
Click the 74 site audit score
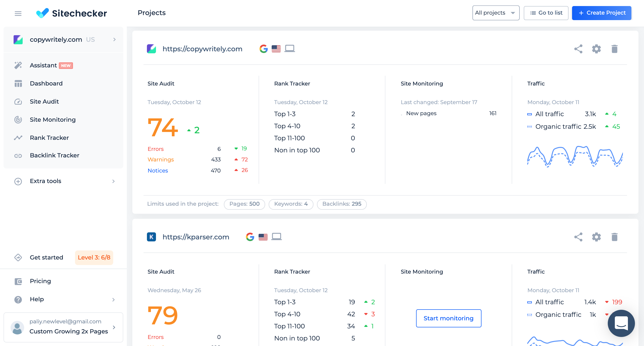pos(163,127)
